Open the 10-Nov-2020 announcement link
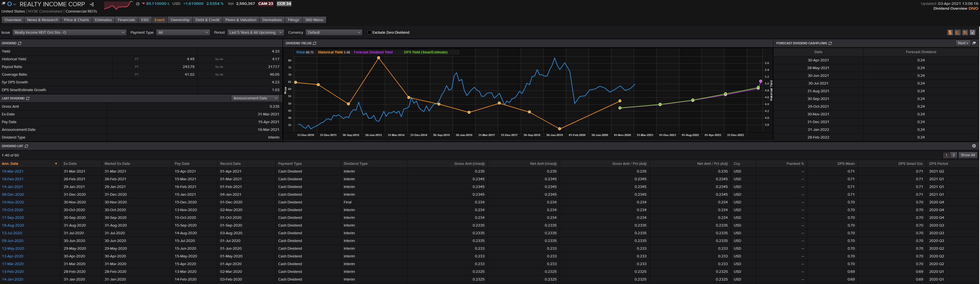Screen dimensions: 980x284 pos(13,202)
